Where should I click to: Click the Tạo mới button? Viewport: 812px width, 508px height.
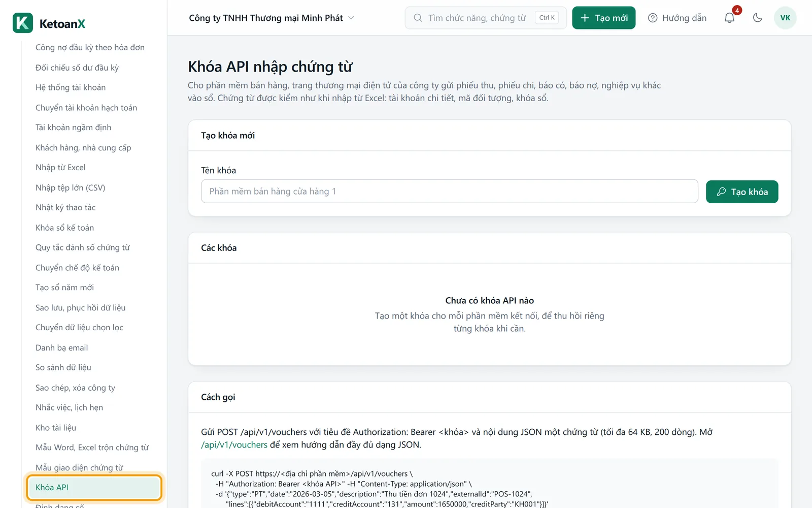click(x=603, y=18)
